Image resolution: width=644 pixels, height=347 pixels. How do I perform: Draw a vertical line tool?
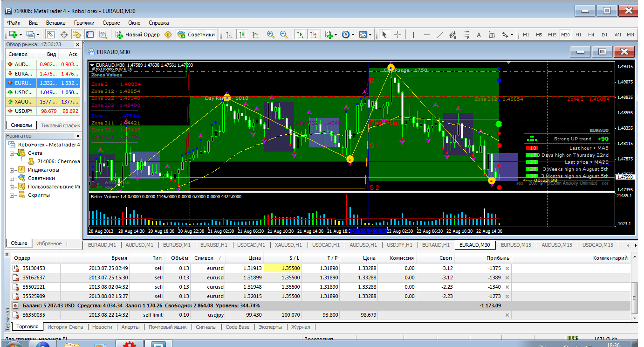[x=413, y=35]
